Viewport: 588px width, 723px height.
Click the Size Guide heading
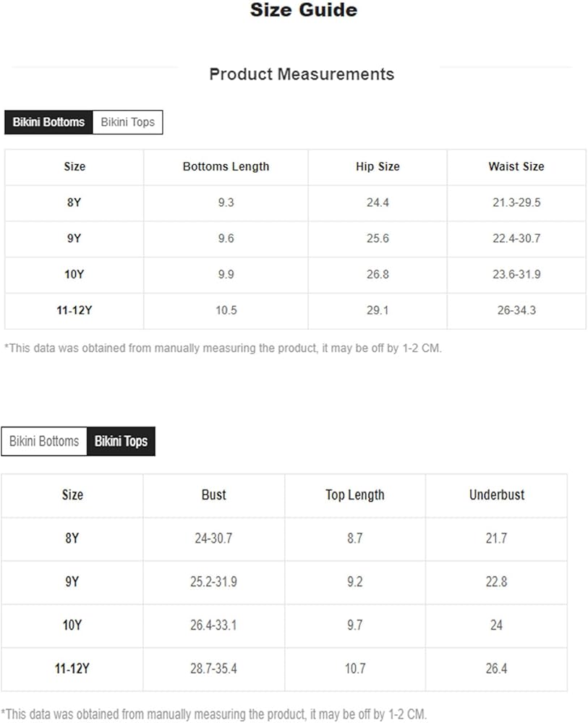[x=304, y=10]
